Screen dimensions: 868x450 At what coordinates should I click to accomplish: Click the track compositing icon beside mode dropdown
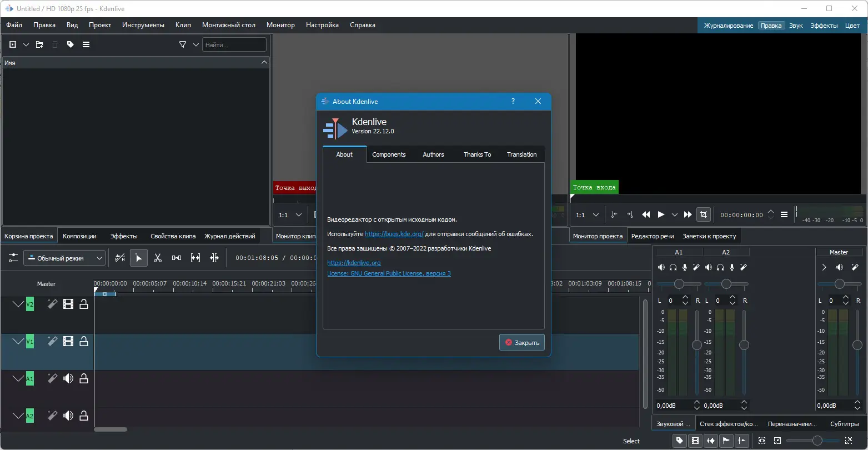[120, 258]
